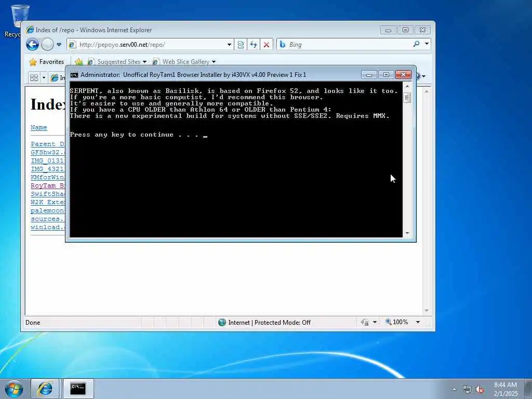Open the privacy icon dropdown arrow
The height and width of the screenshot is (399, 532).
[x=375, y=322]
